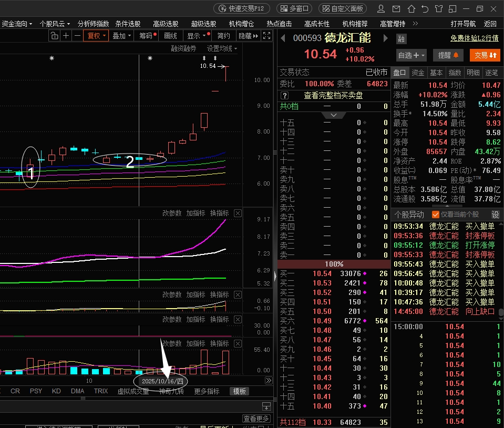Image resolution: width=504 pixels, height=428 pixels.
Task: Open 个股异动 settings 设 icon
Action: 495,215
